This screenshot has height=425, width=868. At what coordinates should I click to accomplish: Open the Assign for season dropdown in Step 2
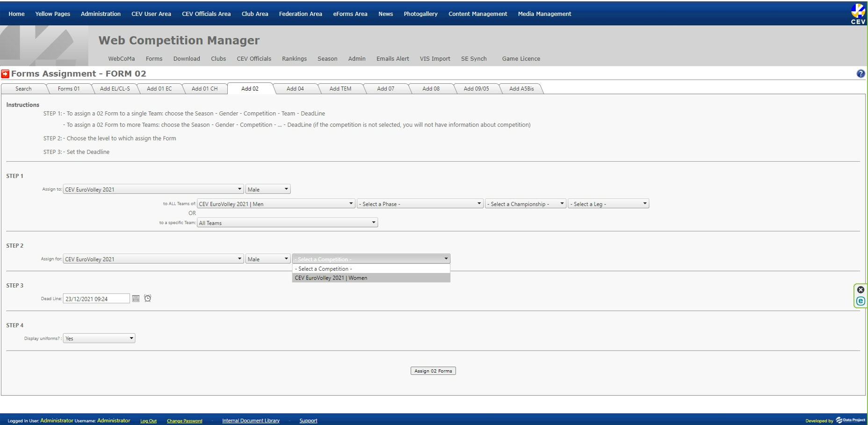click(x=153, y=259)
